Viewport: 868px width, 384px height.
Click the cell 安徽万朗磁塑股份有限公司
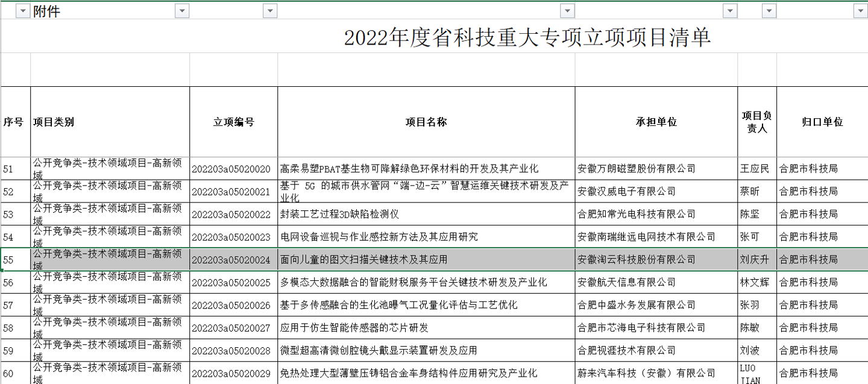(x=637, y=169)
